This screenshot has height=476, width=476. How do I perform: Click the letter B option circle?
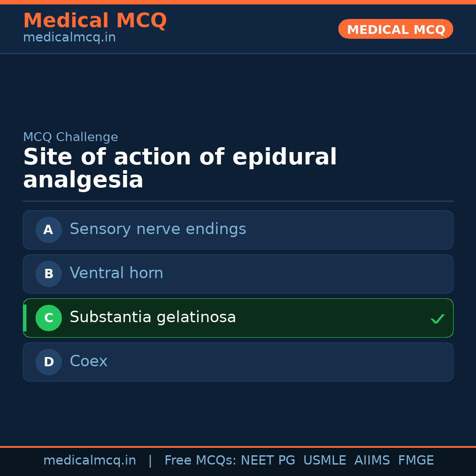pos(48,274)
